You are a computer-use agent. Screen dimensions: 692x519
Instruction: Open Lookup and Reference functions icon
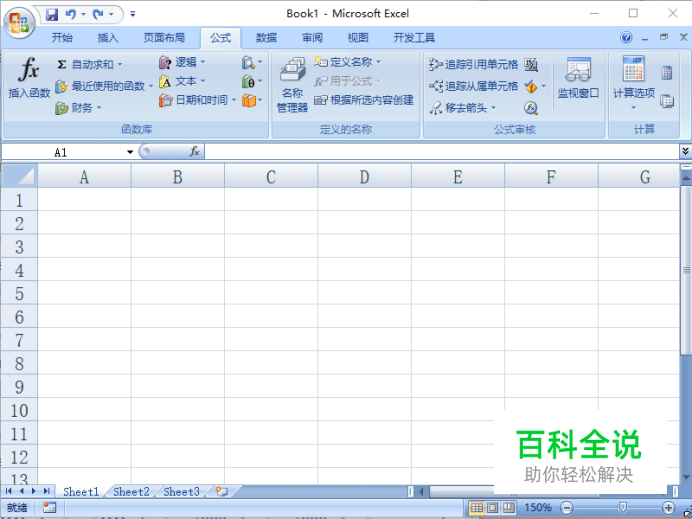coord(251,62)
